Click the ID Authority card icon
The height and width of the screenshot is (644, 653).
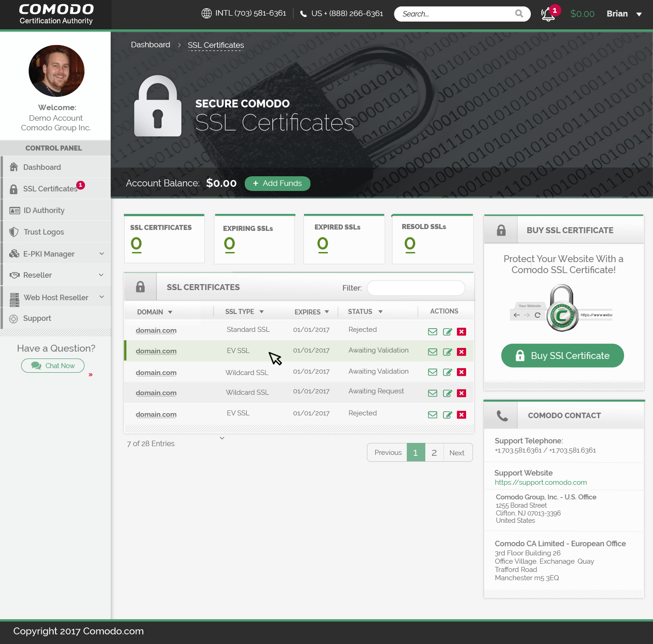(15, 211)
